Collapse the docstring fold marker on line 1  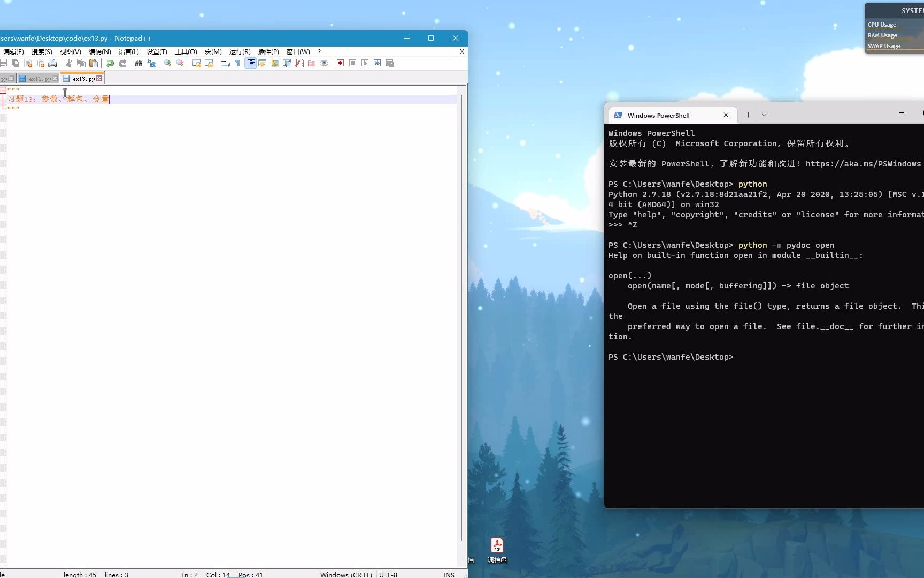point(3,90)
